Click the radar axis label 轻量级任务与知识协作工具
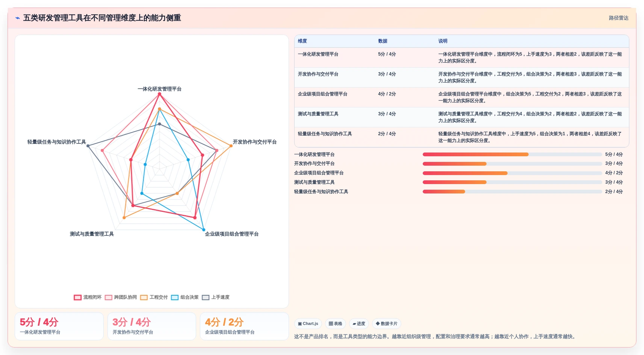 coord(56,142)
